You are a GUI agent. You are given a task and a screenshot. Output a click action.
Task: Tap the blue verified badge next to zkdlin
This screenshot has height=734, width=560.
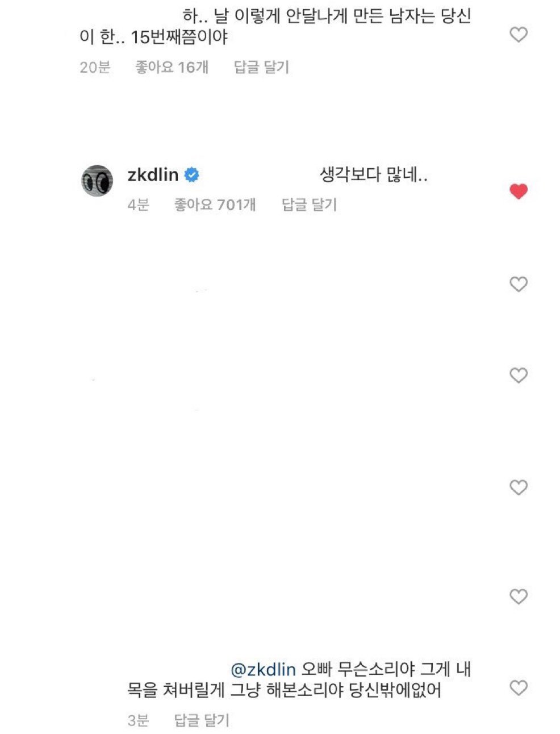click(x=192, y=175)
